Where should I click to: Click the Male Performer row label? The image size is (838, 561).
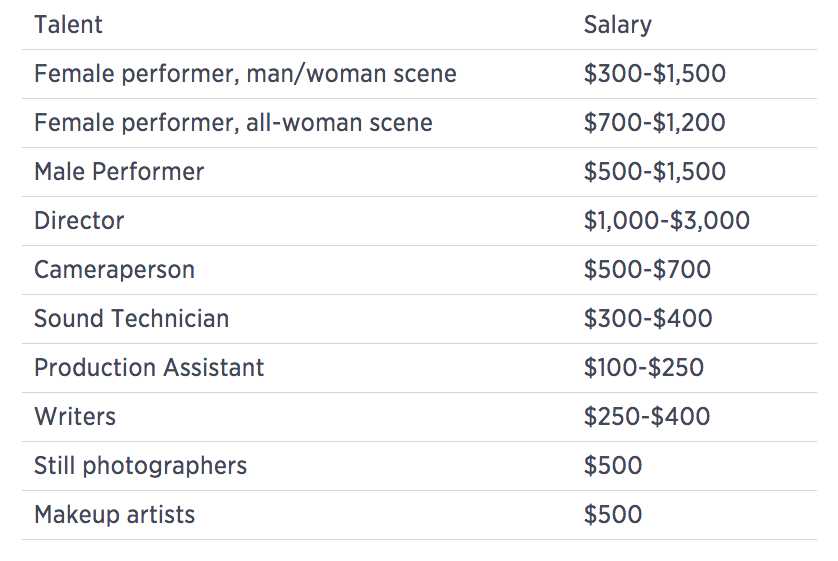pos(119,172)
